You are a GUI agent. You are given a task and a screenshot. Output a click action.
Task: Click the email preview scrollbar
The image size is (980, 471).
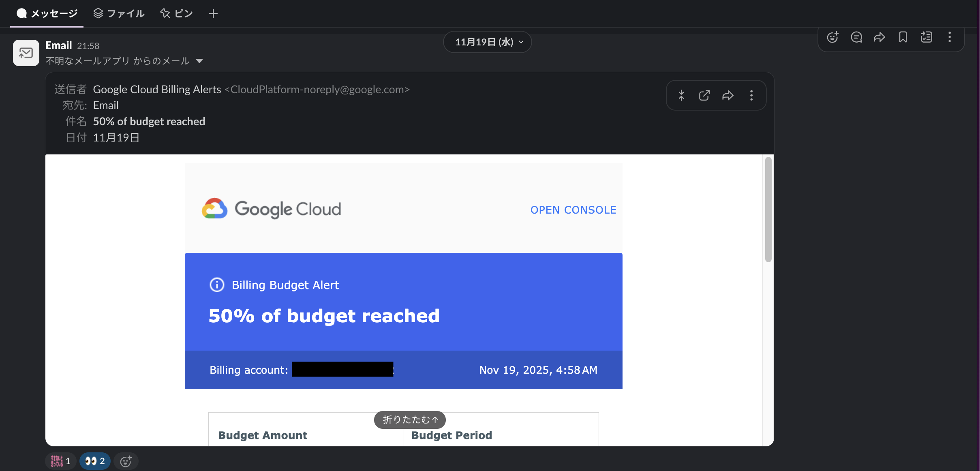tap(768, 210)
